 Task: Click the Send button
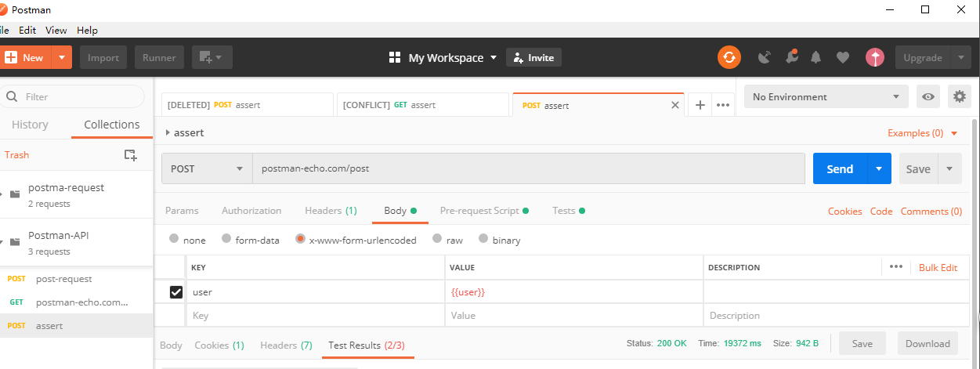[x=840, y=168]
